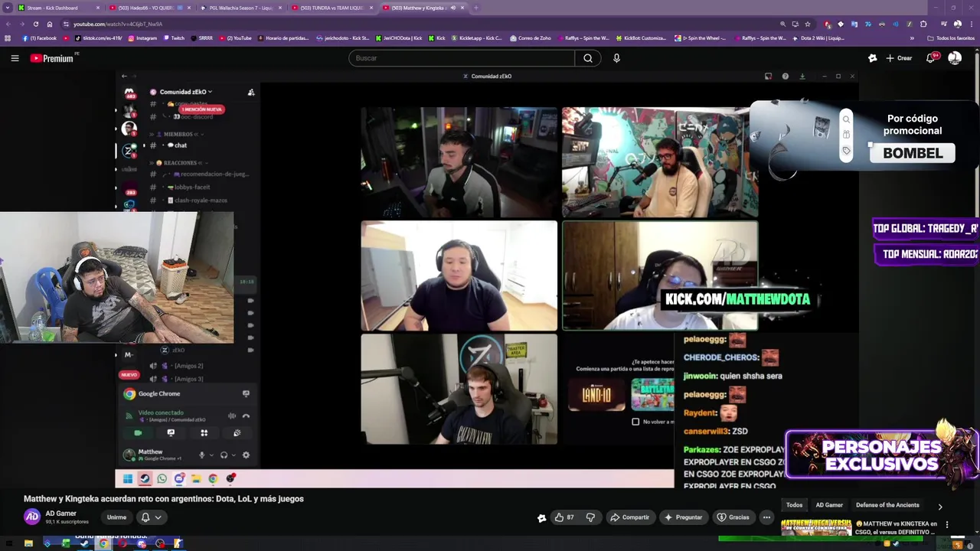980x551 pixels.
Task: Show next suggestion chips with arrow
Action: click(x=940, y=507)
